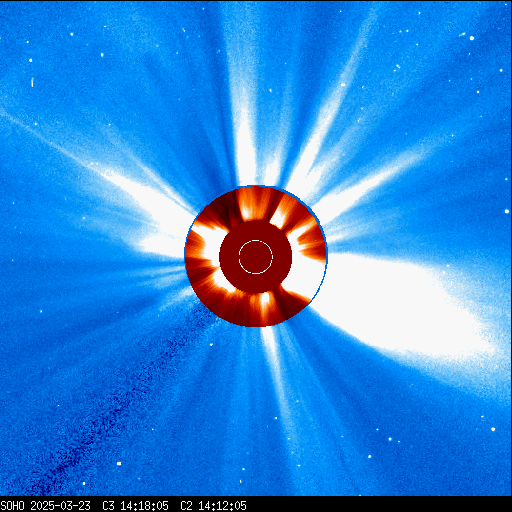Click the white circle outlining the Sun's disk

click(256, 257)
